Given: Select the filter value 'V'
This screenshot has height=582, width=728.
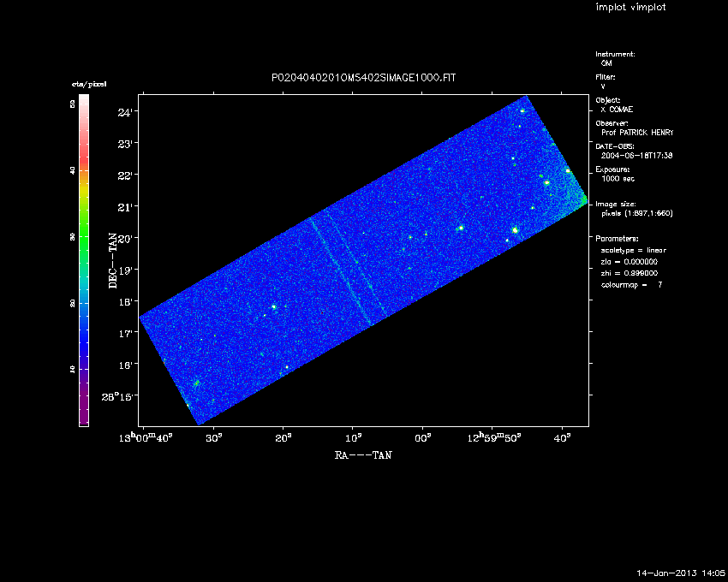Looking at the screenshot, I should tap(603, 86).
